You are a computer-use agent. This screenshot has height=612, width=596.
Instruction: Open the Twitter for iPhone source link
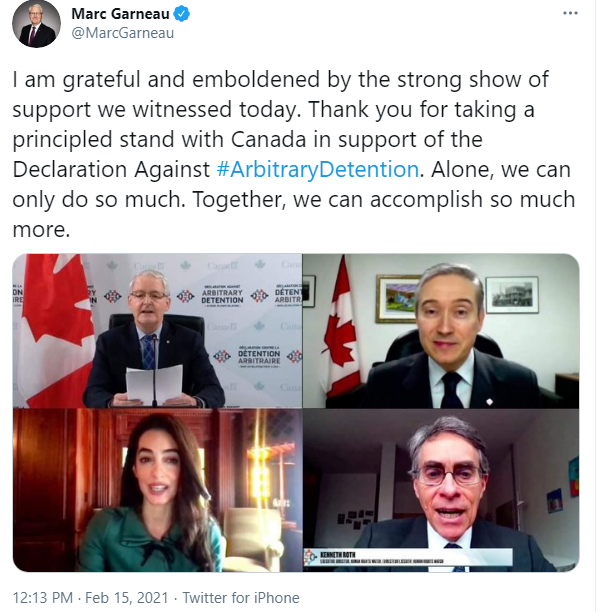coord(241,598)
